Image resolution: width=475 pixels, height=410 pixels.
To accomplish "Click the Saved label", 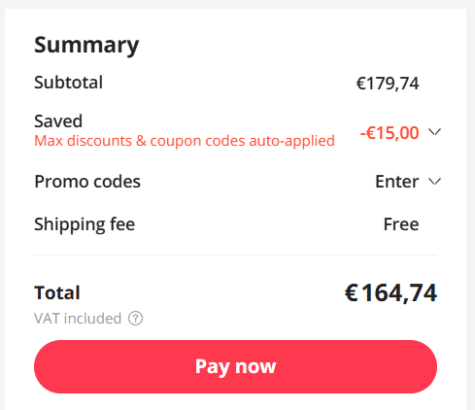I will [58, 121].
